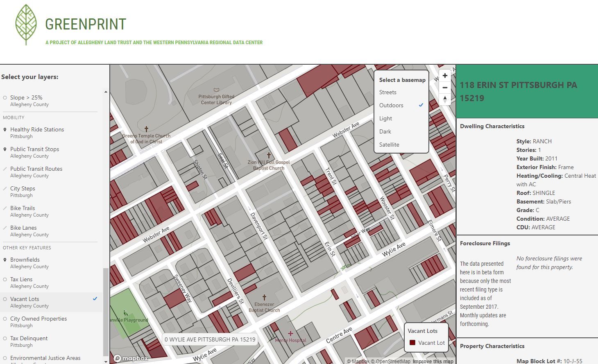The width and height of the screenshot is (598, 364).
Task: Click the Bike Trails layer name
Action: 23,208
